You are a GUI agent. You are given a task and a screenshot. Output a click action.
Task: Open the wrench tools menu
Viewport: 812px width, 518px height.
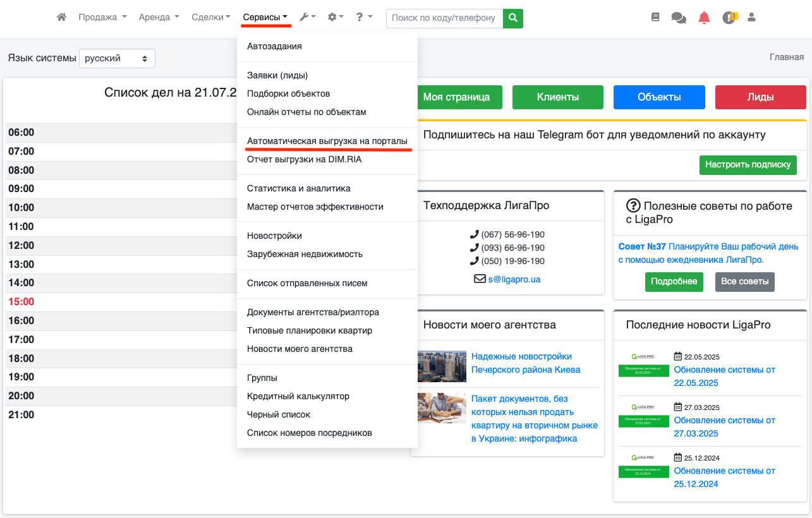tap(307, 18)
